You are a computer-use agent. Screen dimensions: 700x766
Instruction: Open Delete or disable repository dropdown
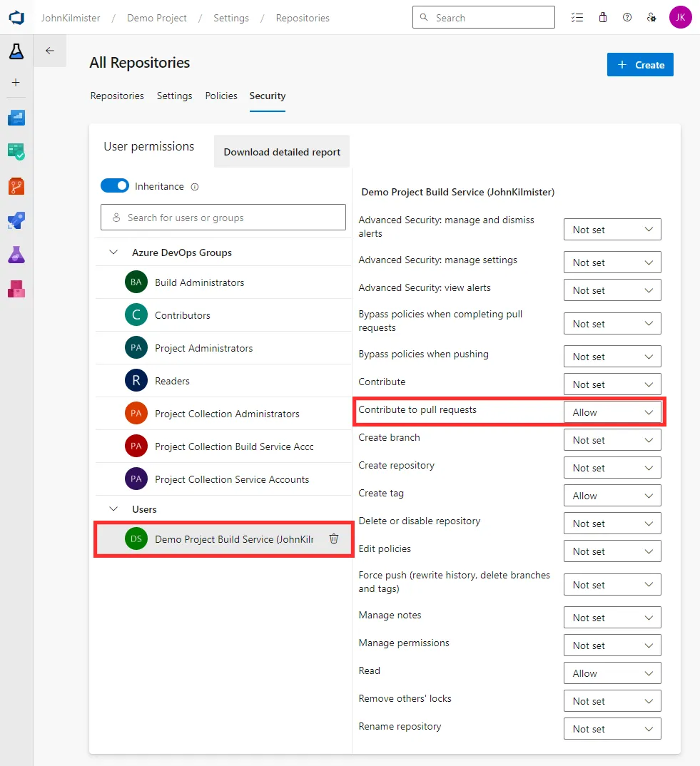coord(612,524)
